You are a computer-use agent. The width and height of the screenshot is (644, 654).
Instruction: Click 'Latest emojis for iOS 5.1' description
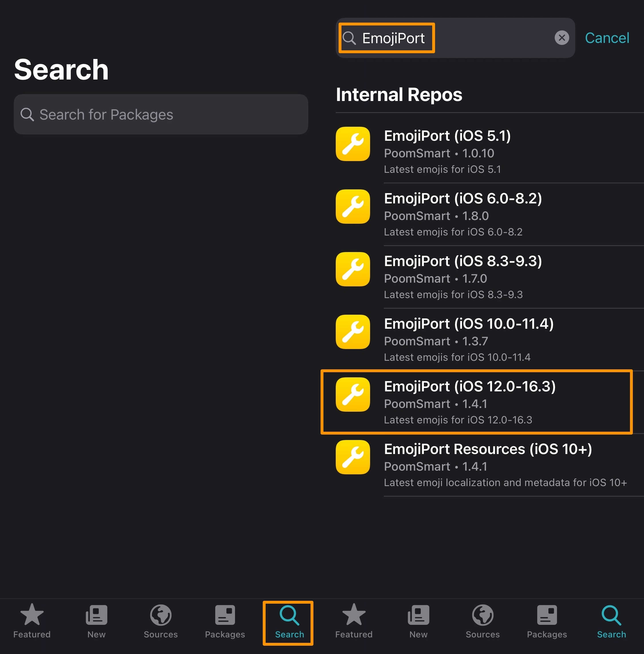tap(442, 169)
